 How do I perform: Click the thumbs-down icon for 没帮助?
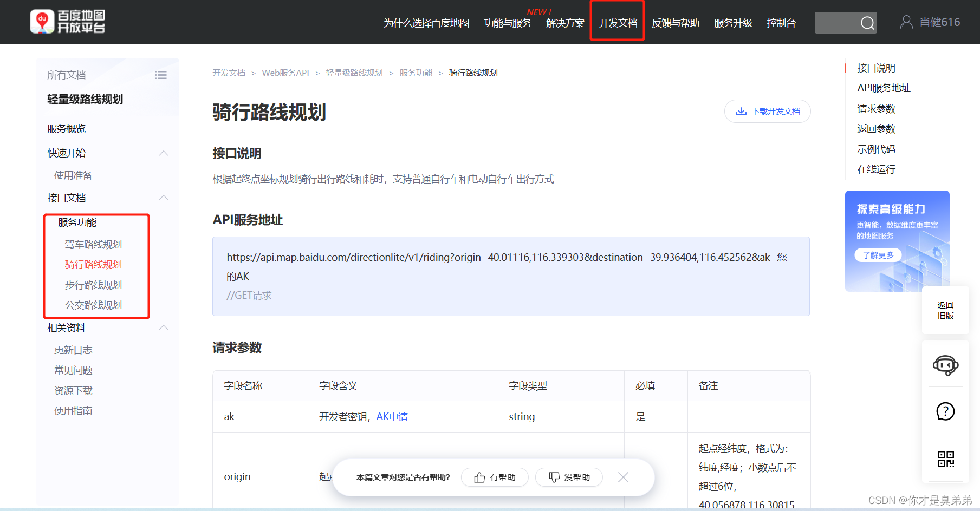pyautogui.click(x=554, y=477)
